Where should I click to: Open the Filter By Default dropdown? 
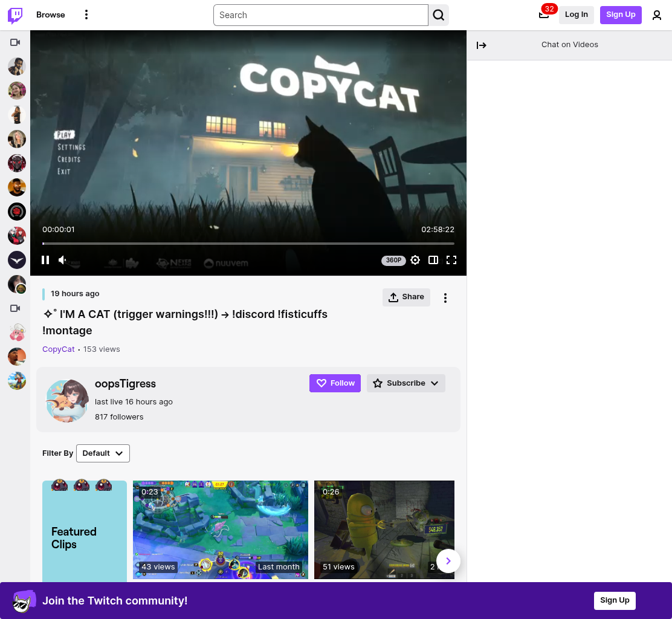point(103,453)
